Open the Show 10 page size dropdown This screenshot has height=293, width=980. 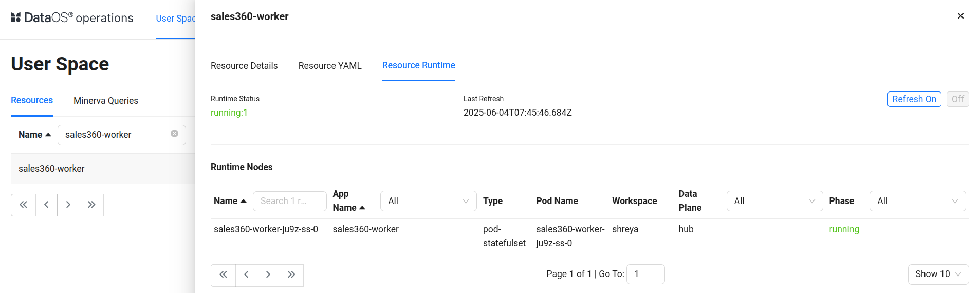pos(938,274)
